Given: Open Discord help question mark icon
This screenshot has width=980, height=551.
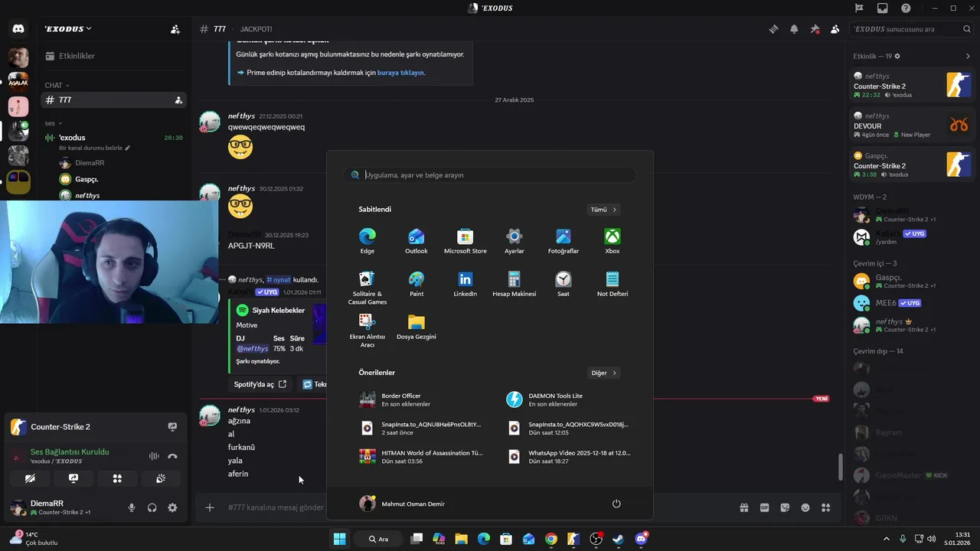Looking at the screenshot, I should coord(906,8).
